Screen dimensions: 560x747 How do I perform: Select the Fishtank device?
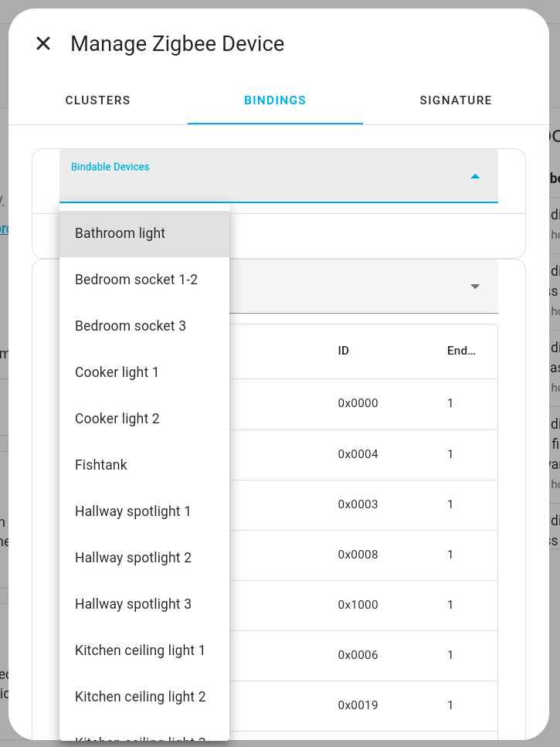[x=101, y=465]
